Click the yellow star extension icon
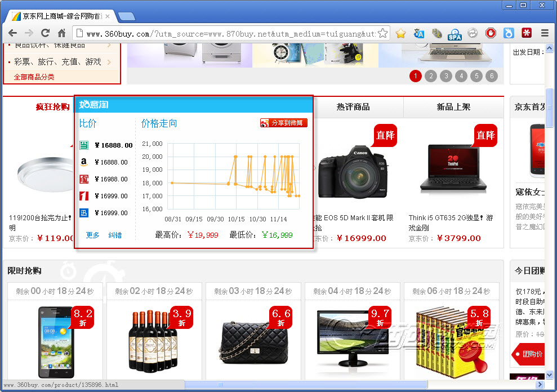The image size is (557, 392). (400, 33)
